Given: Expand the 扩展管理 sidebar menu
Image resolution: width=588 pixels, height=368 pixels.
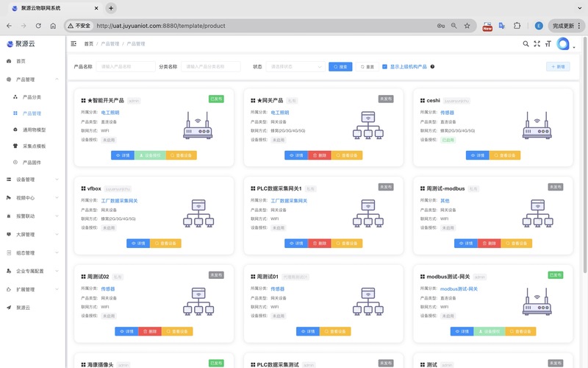Looking at the screenshot, I should point(32,289).
